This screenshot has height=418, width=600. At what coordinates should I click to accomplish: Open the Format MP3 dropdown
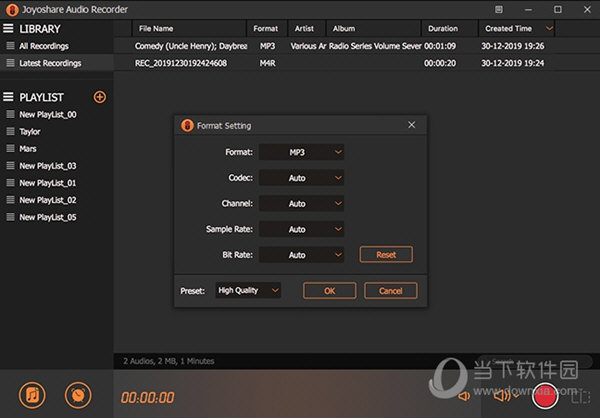tap(301, 152)
